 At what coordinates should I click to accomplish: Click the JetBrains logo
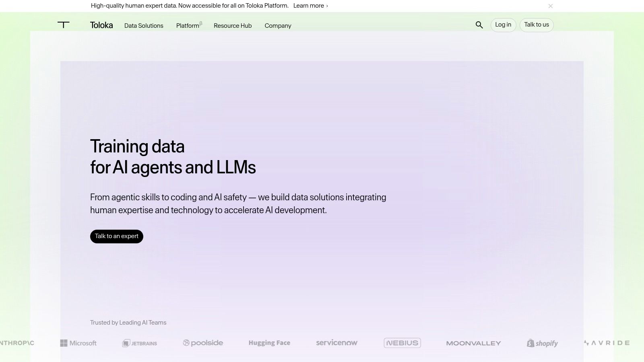140,343
